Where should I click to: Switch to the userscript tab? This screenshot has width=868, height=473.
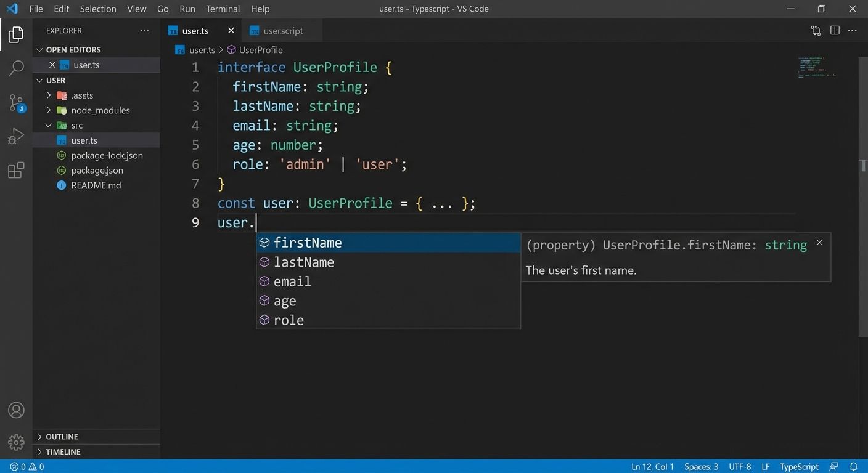click(283, 30)
